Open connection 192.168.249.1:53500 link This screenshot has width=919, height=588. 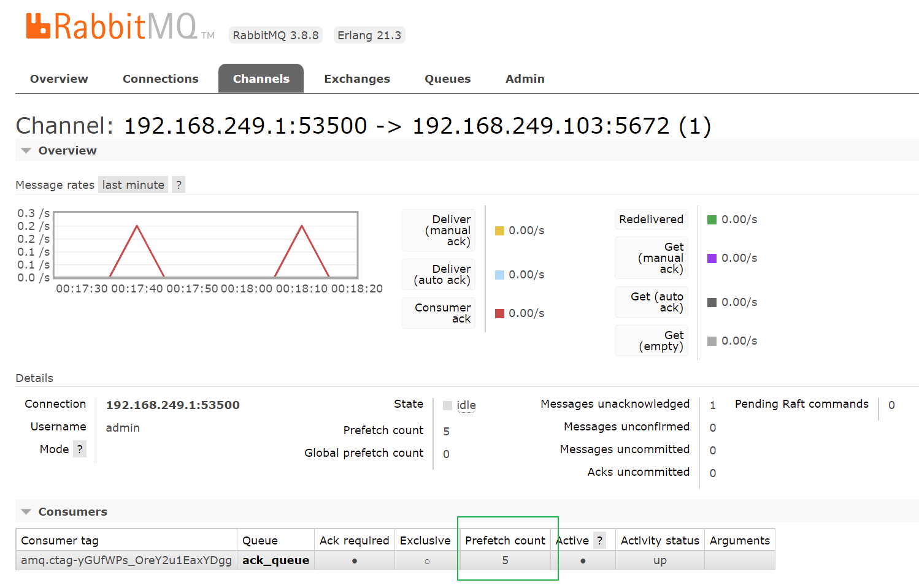tap(173, 405)
